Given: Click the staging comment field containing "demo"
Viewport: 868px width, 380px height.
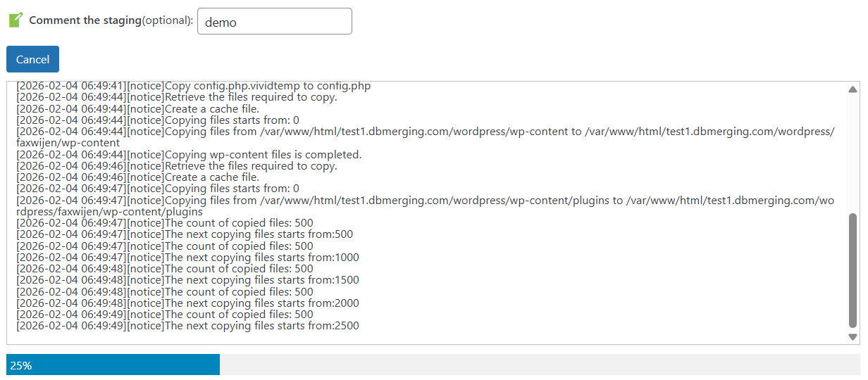Looking at the screenshot, I should [274, 21].
